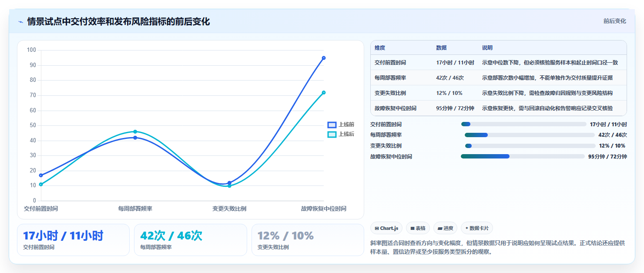Click the 上线前 data point at 每周部署频率
Viewport: 644px width, 273px height.
(x=135, y=138)
